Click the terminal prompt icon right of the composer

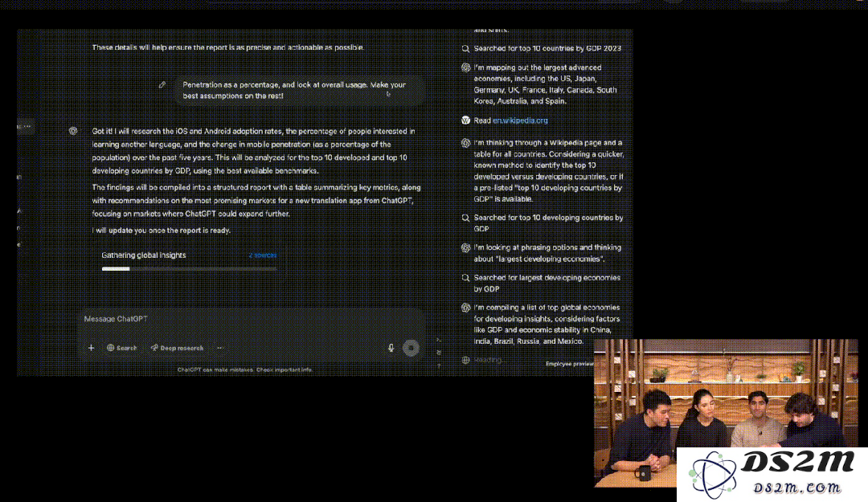439,340
